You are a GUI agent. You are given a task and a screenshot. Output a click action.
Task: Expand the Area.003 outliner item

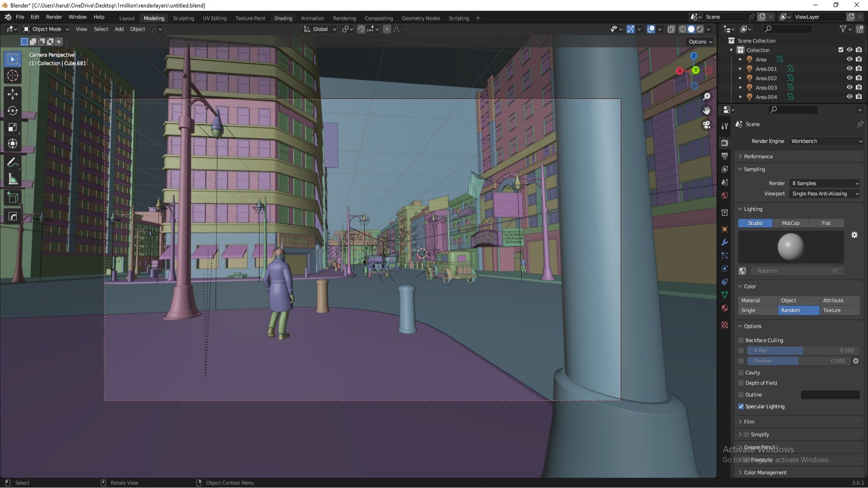click(740, 88)
